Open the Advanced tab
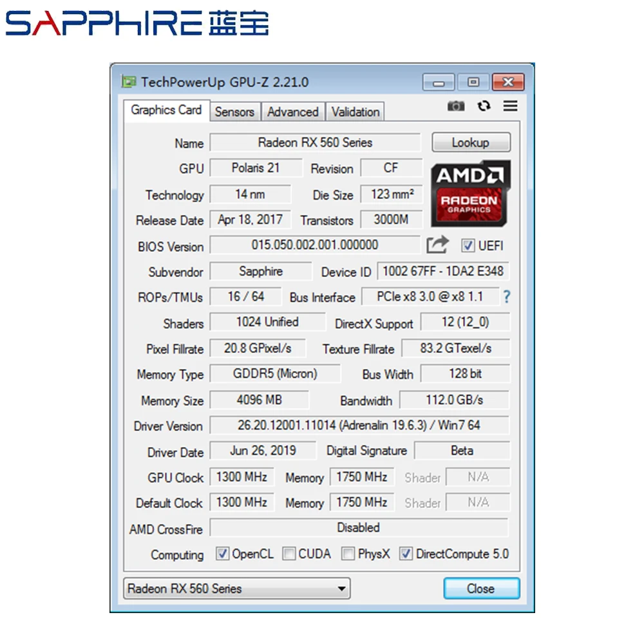 (x=293, y=111)
